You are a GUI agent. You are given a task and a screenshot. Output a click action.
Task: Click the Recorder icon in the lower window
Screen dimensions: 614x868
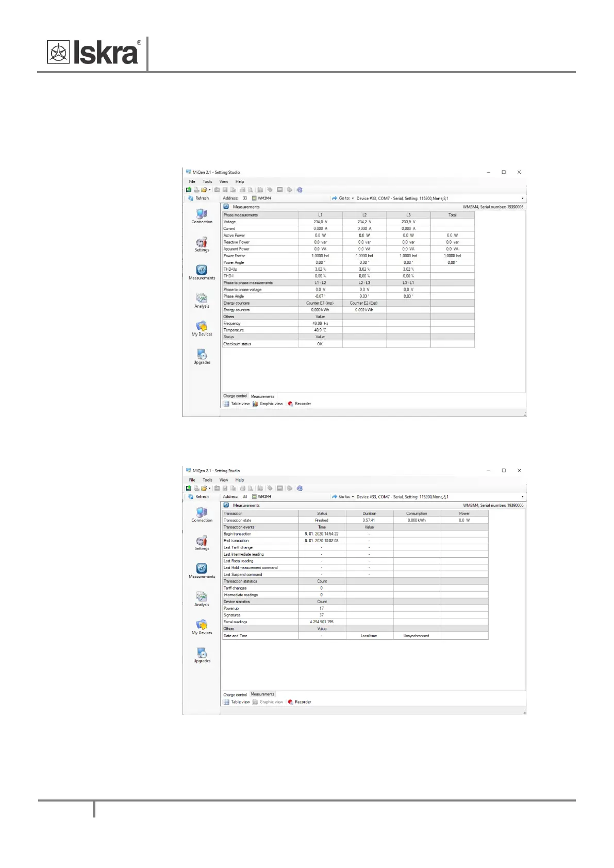(x=290, y=702)
